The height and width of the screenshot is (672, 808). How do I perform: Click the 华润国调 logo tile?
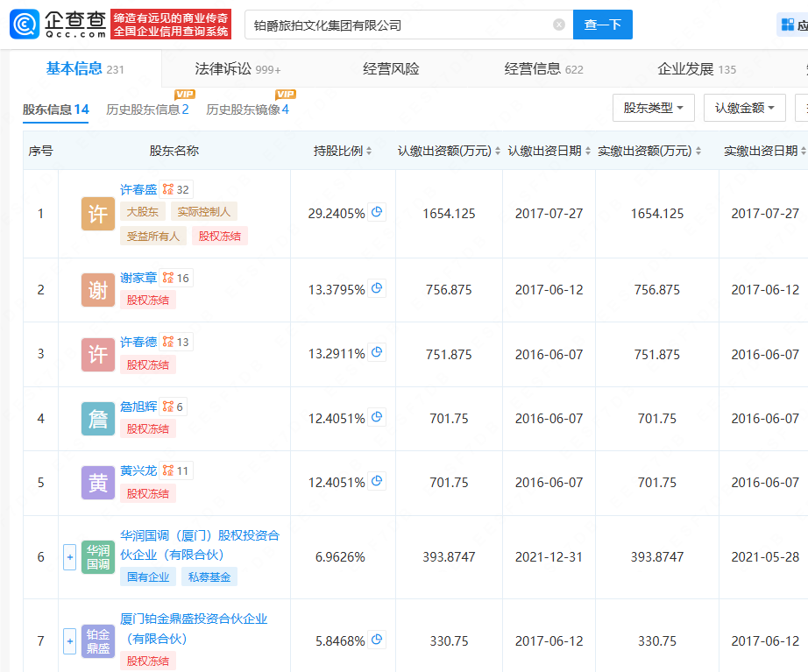coord(98,557)
